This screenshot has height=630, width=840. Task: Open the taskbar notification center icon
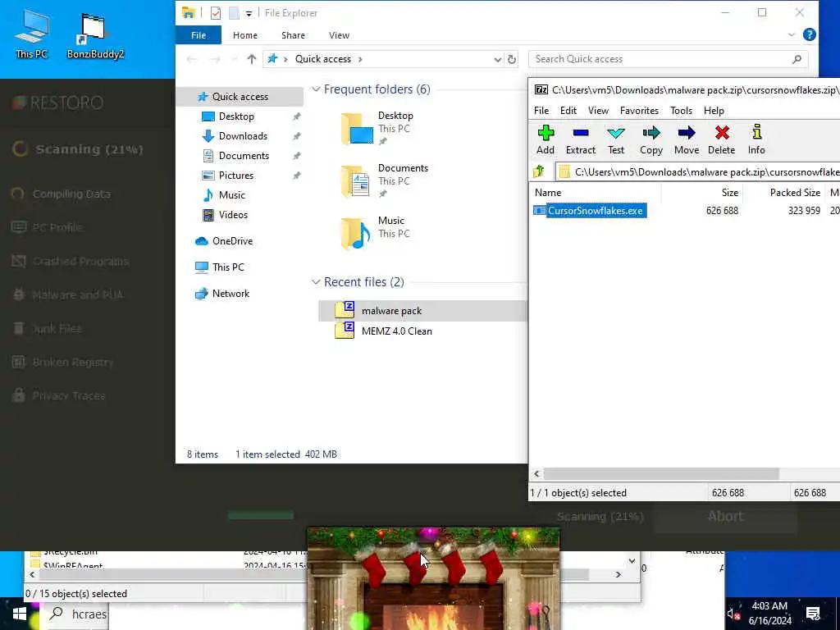coord(813,614)
